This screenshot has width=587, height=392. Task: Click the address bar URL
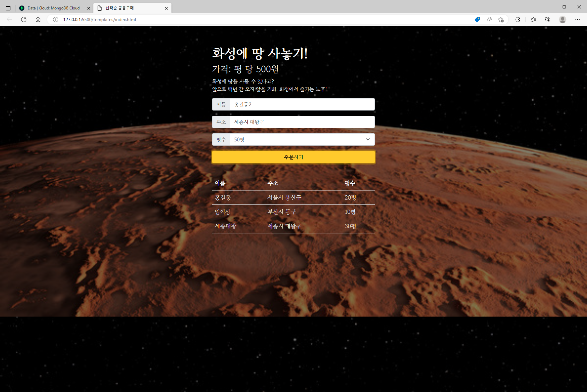(100, 20)
